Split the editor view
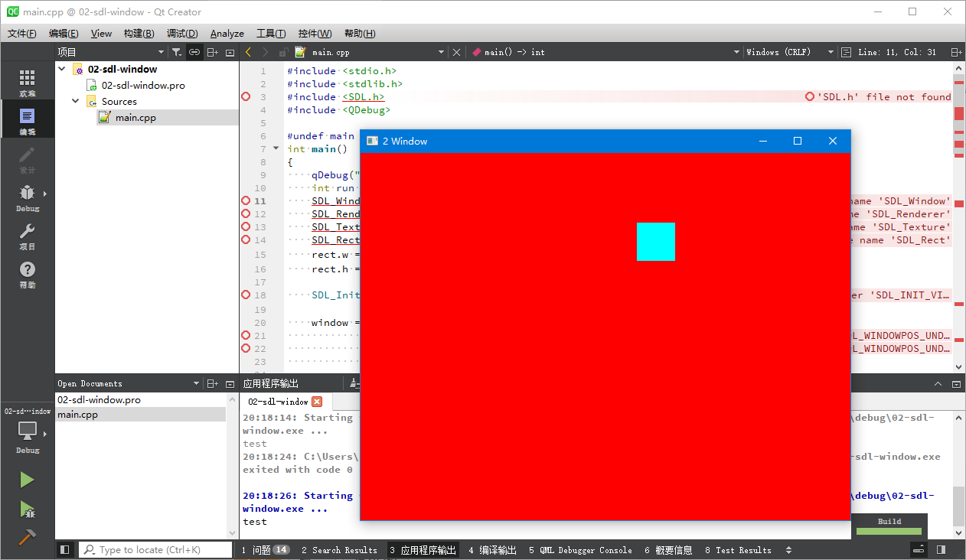This screenshot has height=560, width=966. [956, 52]
